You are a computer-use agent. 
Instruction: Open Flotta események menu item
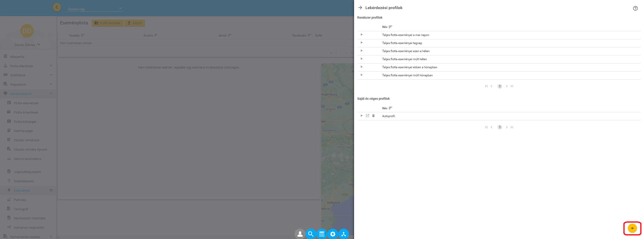(26, 103)
